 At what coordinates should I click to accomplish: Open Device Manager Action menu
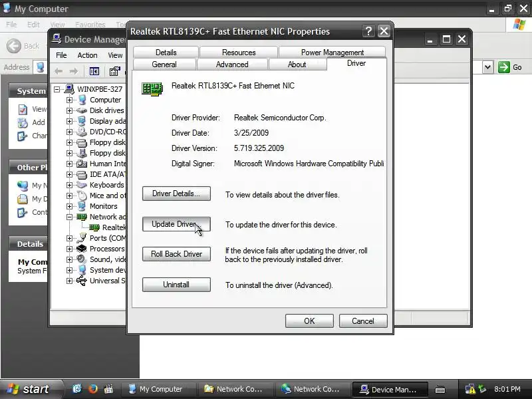coord(87,55)
